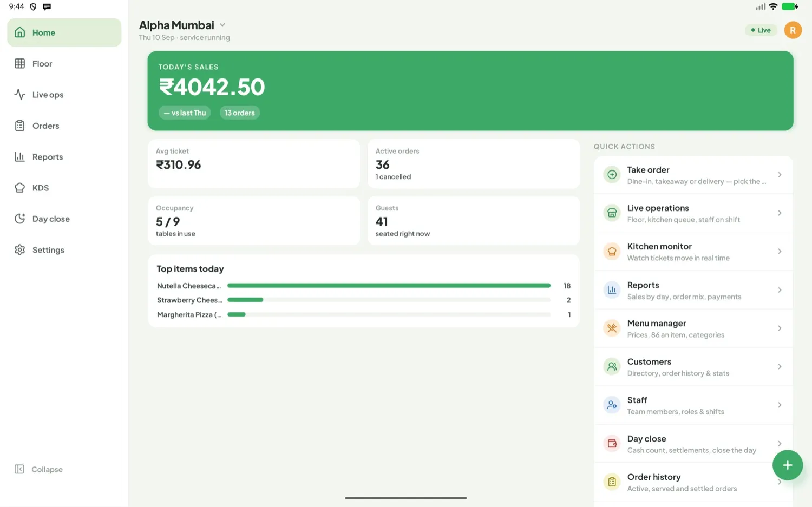Image resolution: width=812 pixels, height=507 pixels.
Task: Click the Staff team icon
Action: (612, 405)
